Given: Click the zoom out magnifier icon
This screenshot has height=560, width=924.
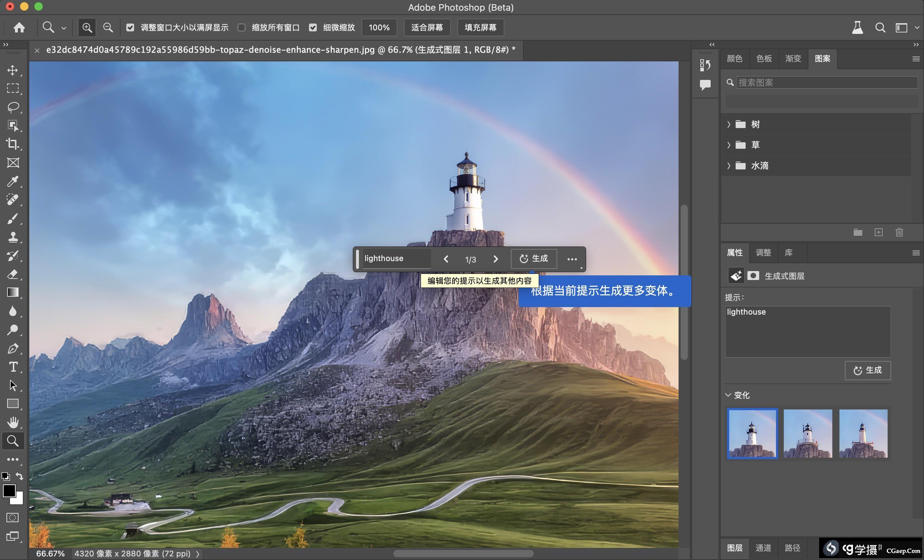Looking at the screenshot, I should click(x=108, y=27).
